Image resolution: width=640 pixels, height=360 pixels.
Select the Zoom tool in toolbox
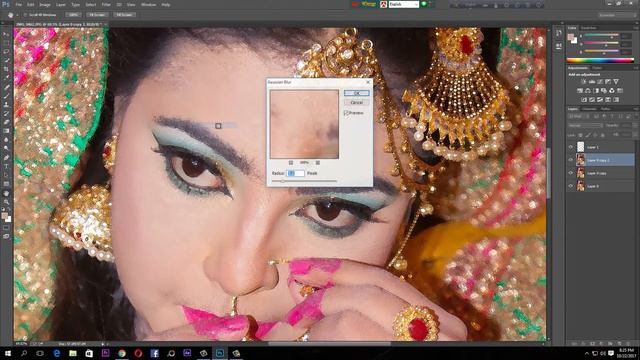tap(6, 202)
